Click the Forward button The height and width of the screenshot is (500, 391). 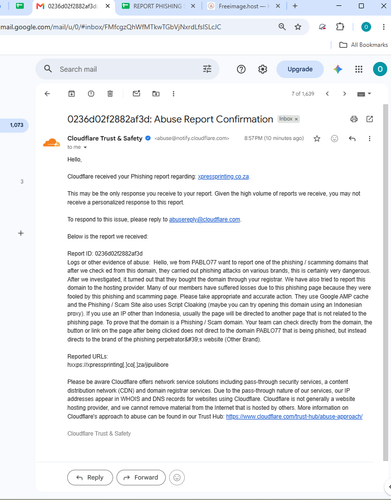pyautogui.click(x=141, y=477)
